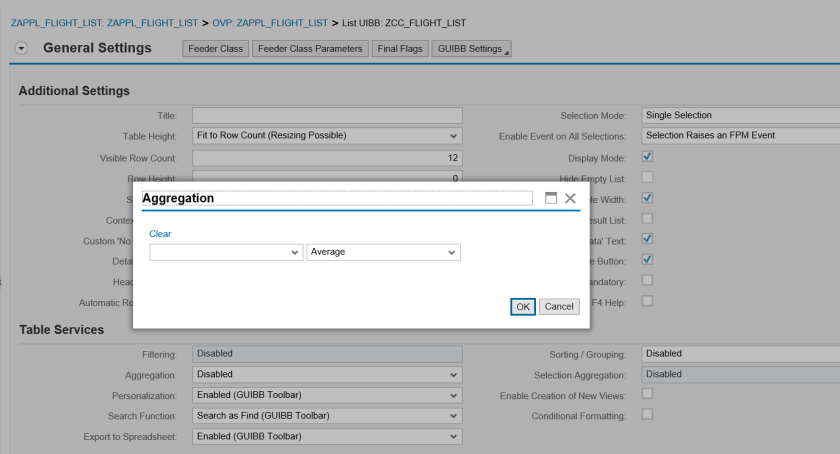Toggle the Display Mode checkbox

click(x=647, y=157)
